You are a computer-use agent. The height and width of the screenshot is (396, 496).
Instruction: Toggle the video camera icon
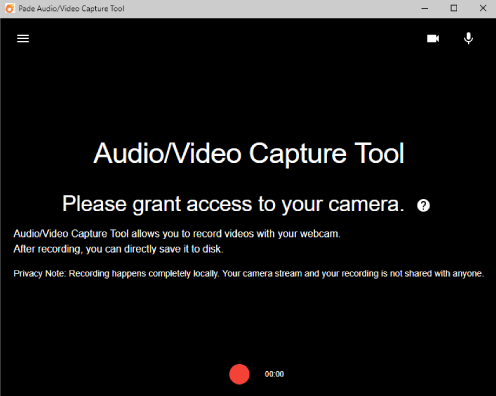(433, 39)
